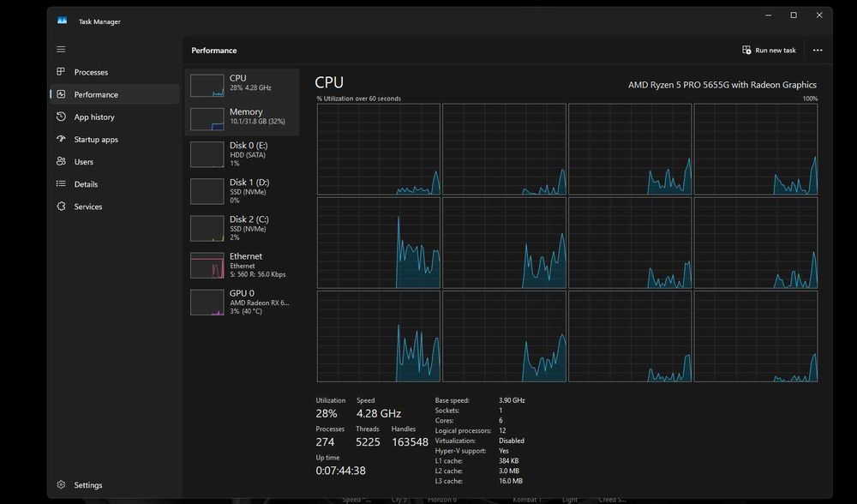This screenshot has height=504, width=857.
Task: Click the Performance sidebar icon
Action: coord(61,94)
